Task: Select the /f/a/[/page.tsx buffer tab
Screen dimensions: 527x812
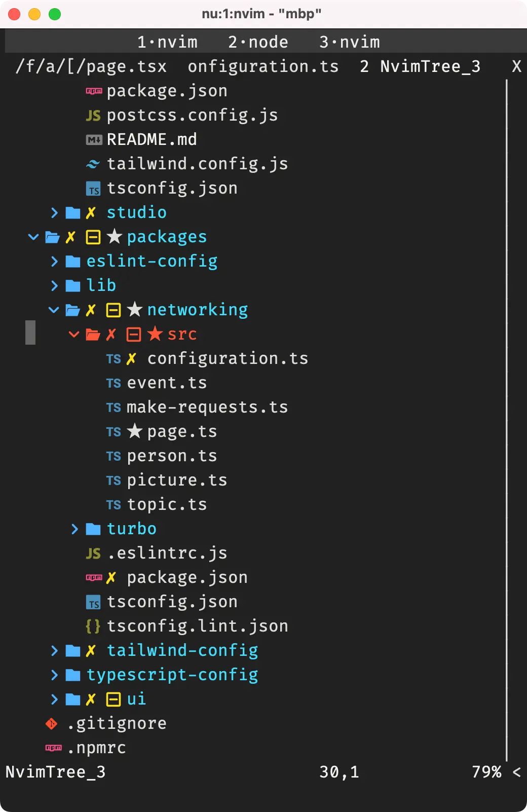Action: click(x=91, y=66)
